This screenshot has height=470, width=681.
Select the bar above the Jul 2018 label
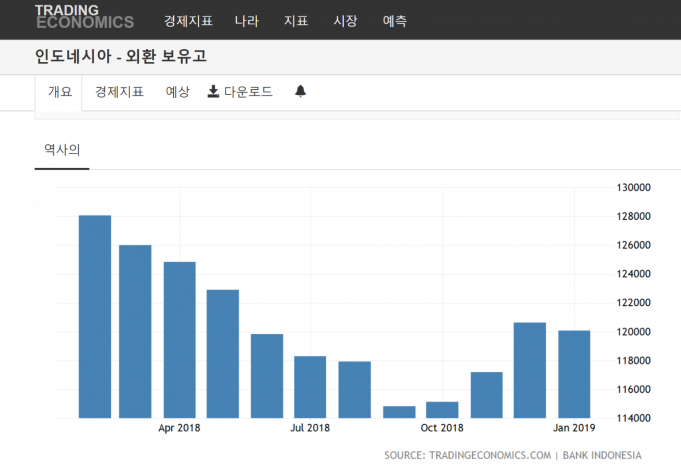[310, 386]
